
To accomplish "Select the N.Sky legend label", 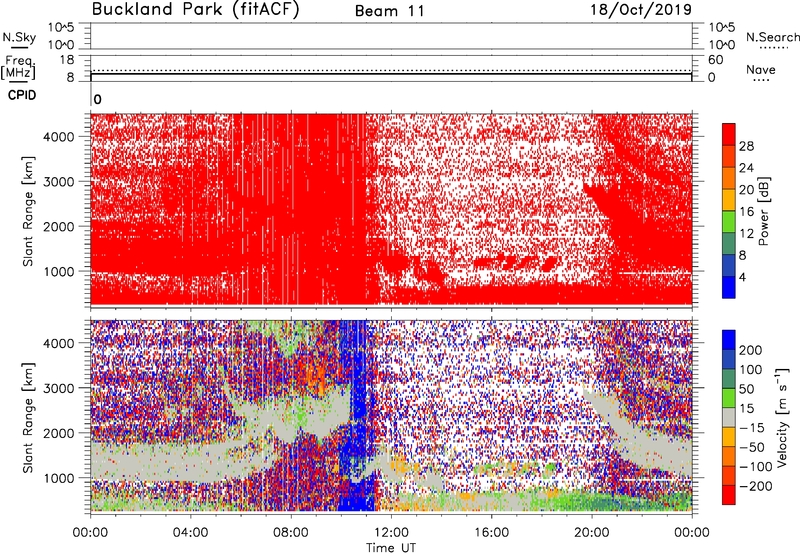I will tap(19, 37).
